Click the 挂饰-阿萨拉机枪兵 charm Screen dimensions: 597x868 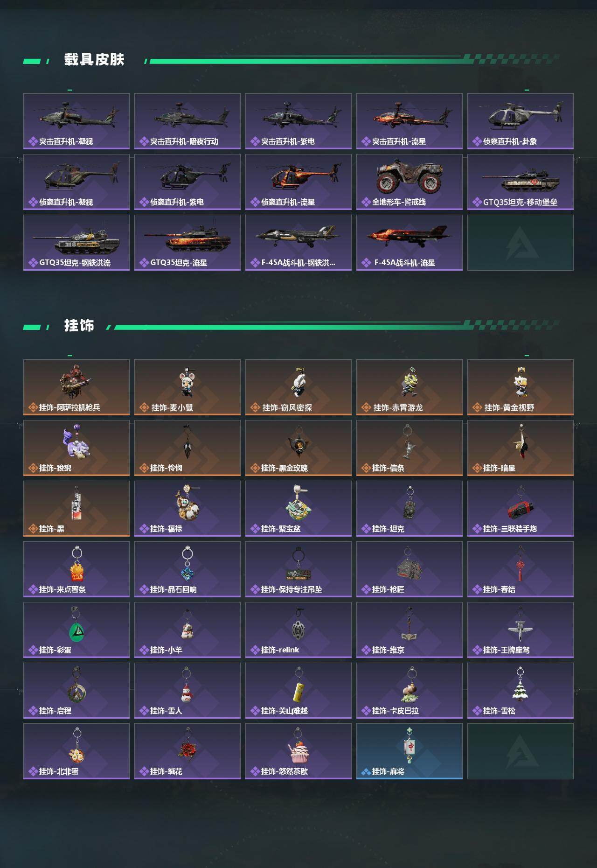[x=76, y=387]
